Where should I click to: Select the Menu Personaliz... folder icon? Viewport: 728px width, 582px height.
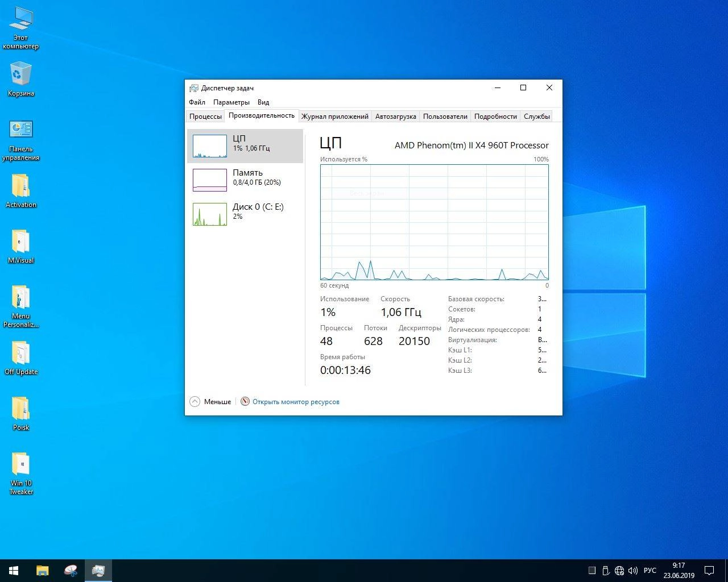click(21, 306)
